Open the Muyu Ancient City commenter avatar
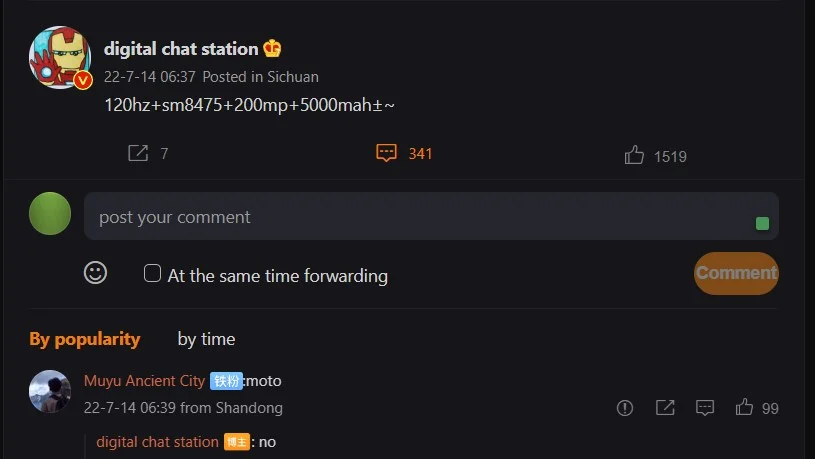Image resolution: width=815 pixels, height=459 pixels. pyautogui.click(x=50, y=391)
